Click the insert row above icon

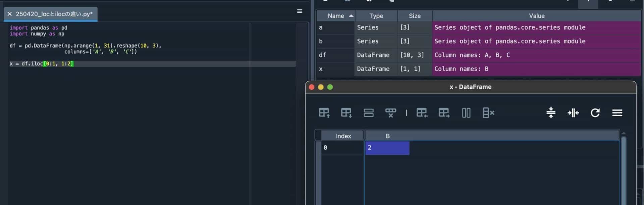[x=324, y=113]
